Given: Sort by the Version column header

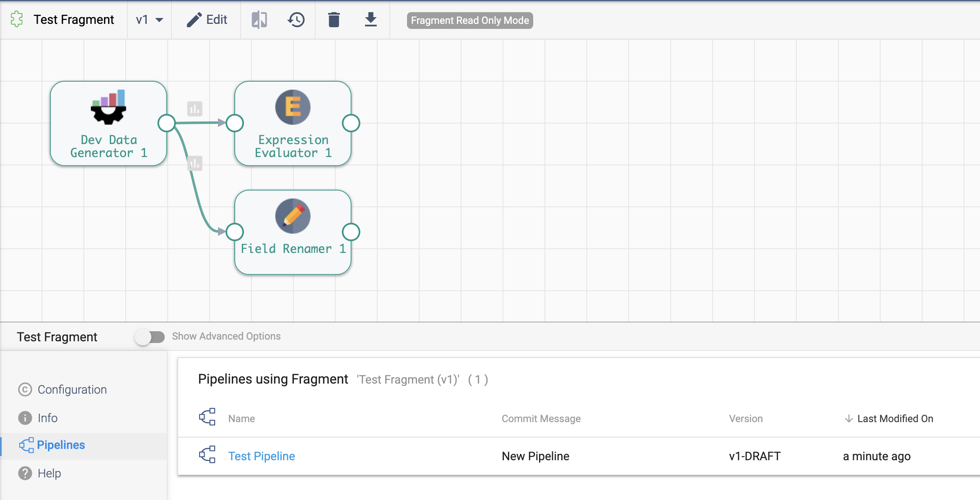Looking at the screenshot, I should click(746, 419).
